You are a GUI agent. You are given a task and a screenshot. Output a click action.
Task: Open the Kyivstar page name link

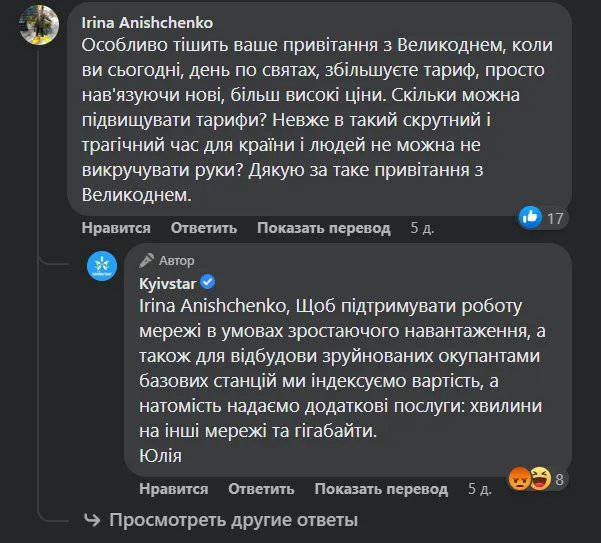point(168,283)
